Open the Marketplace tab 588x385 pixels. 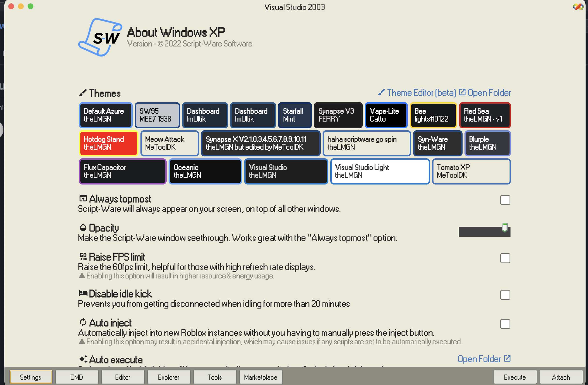tap(260, 377)
